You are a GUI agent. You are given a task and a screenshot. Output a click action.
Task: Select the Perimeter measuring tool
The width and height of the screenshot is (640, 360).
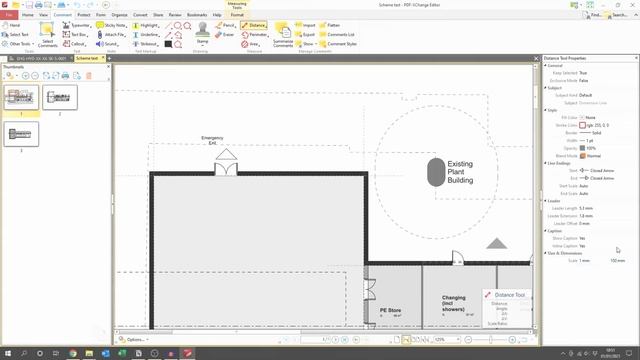click(255, 35)
